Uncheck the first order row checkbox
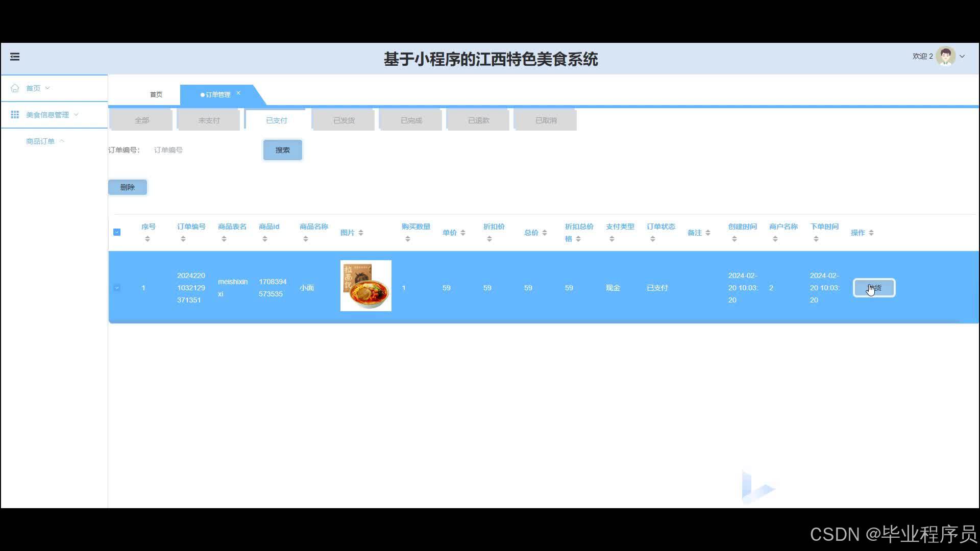This screenshot has height=551, width=980. (x=117, y=288)
